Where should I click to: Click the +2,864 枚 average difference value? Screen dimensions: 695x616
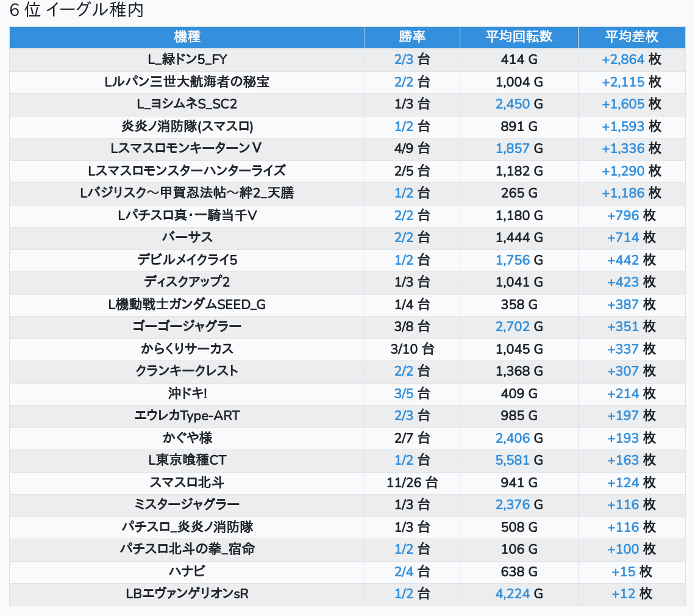(632, 59)
